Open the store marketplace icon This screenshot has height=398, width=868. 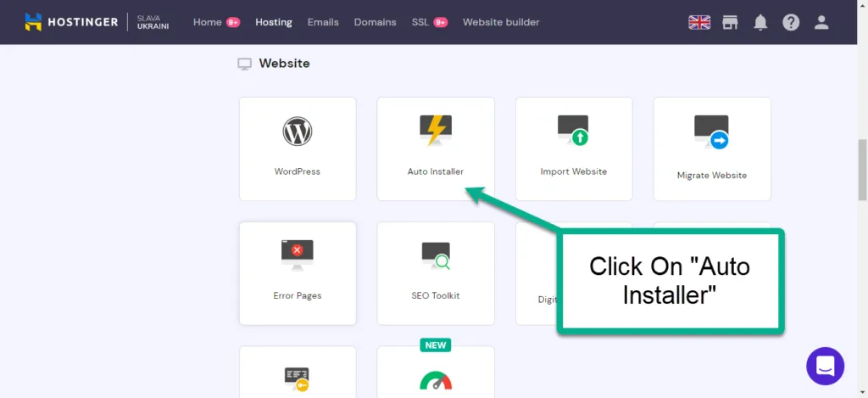[730, 23]
